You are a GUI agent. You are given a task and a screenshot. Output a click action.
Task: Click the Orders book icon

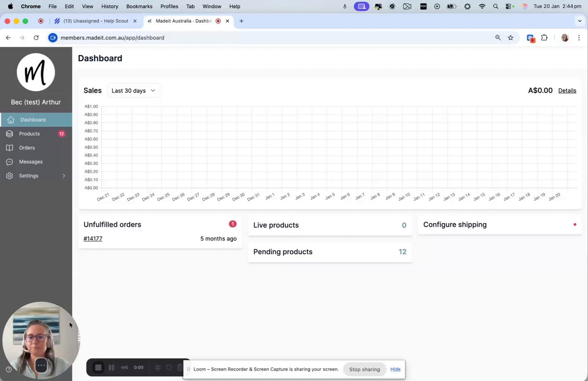[x=9, y=148]
